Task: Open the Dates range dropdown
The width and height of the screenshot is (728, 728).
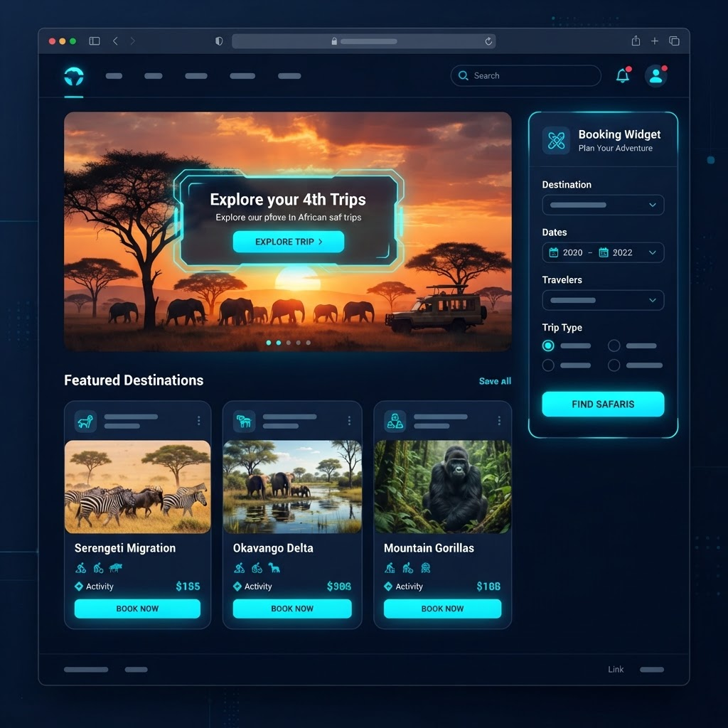Action: (603, 252)
